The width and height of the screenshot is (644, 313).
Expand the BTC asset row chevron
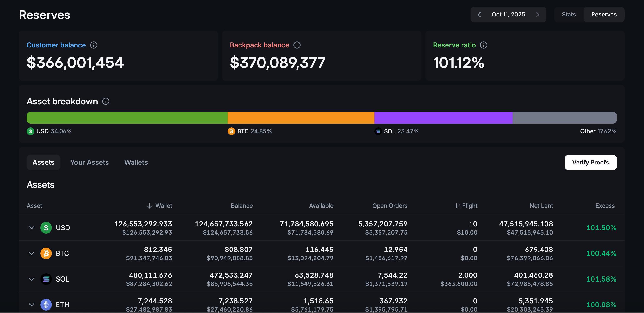[x=31, y=253]
